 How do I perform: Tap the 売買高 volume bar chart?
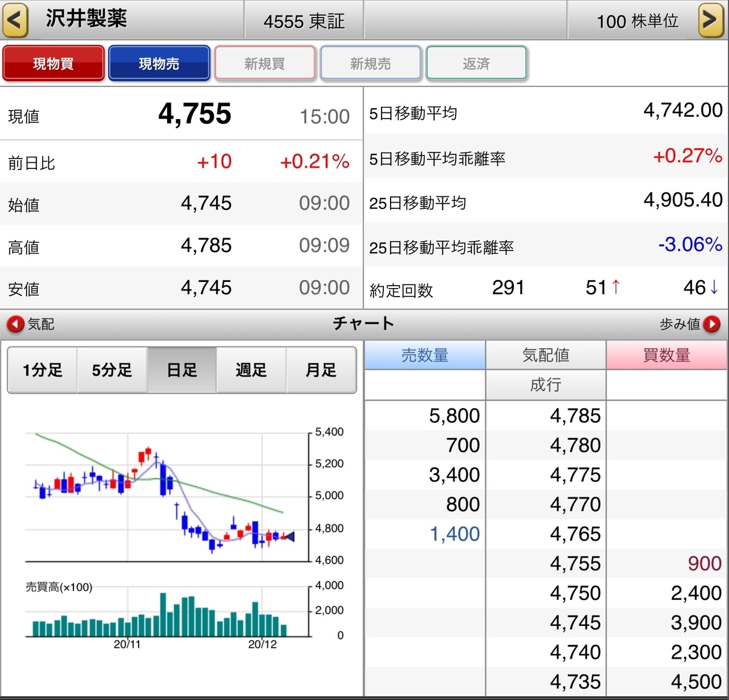pos(168,611)
